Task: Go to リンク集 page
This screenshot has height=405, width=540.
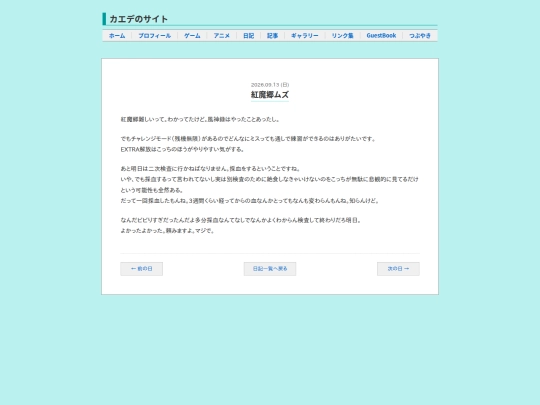Action: 342,36
